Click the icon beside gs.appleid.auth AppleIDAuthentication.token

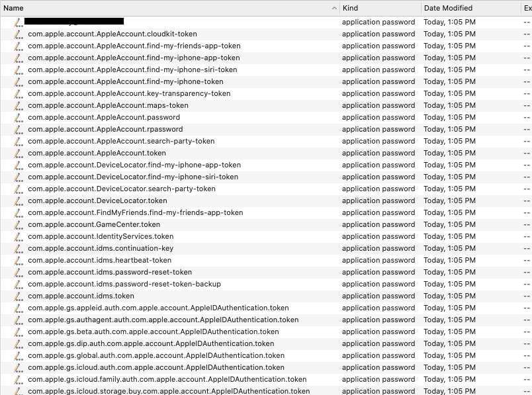tap(19, 308)
